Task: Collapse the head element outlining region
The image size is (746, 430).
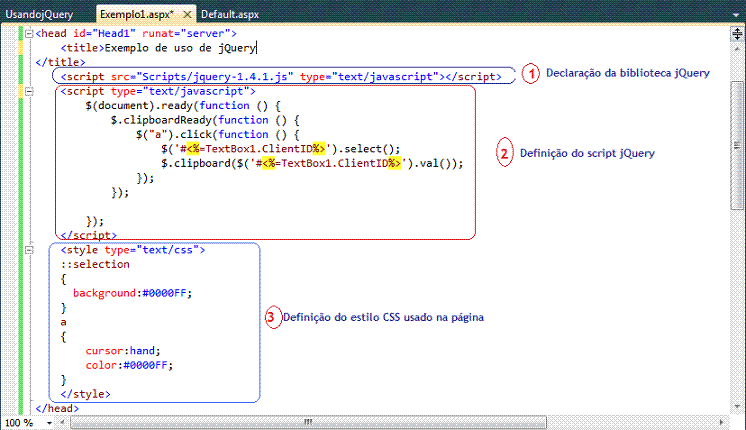Action: click(x=29, y=33)
